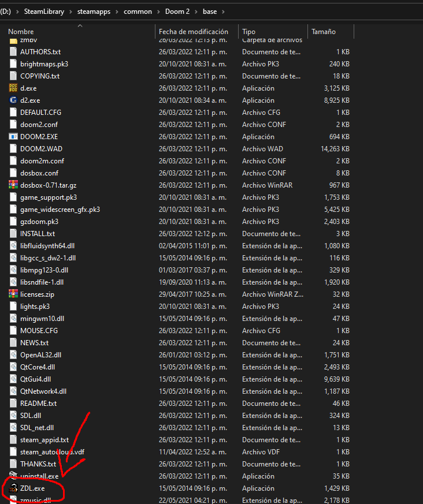Image resolution: width=423 pixels, height=504 pixels.
Task: Navigate to Doom 2 breadcrumb folder
Action: pos(177,12)
